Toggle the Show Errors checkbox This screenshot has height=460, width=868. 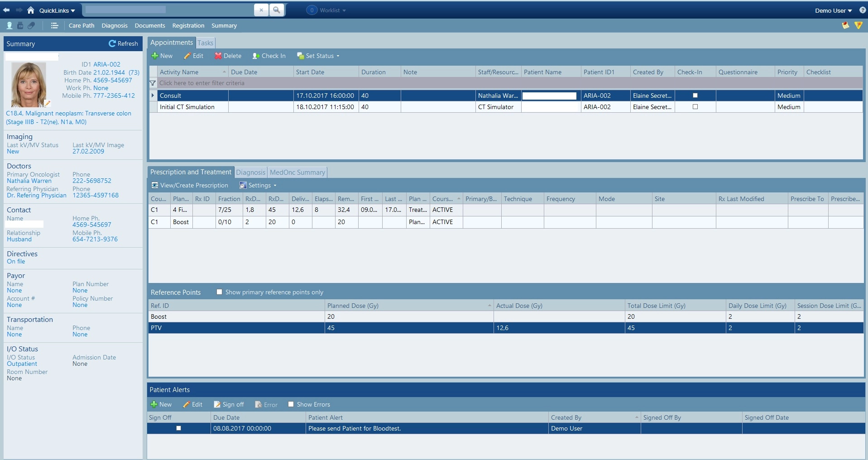291,404
